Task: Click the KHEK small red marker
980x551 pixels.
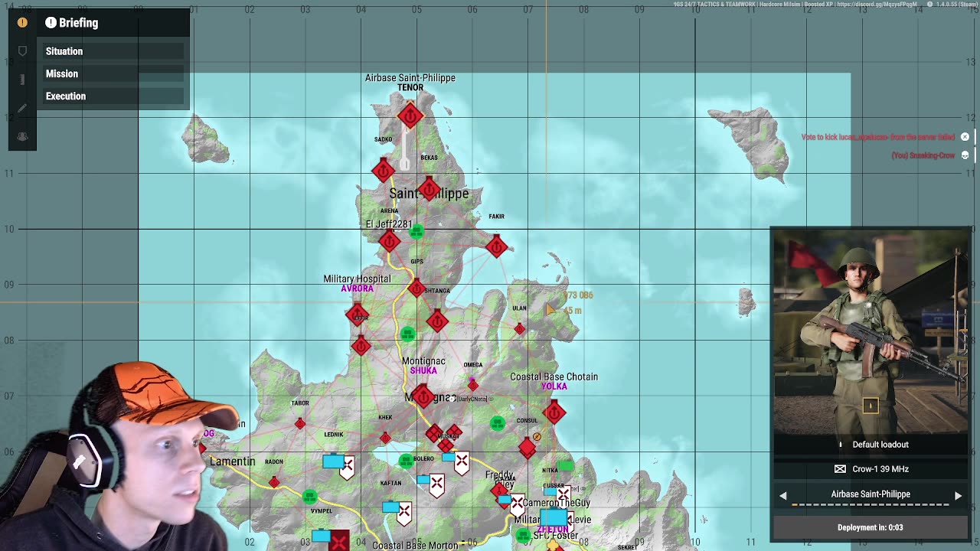Action: 385,438
